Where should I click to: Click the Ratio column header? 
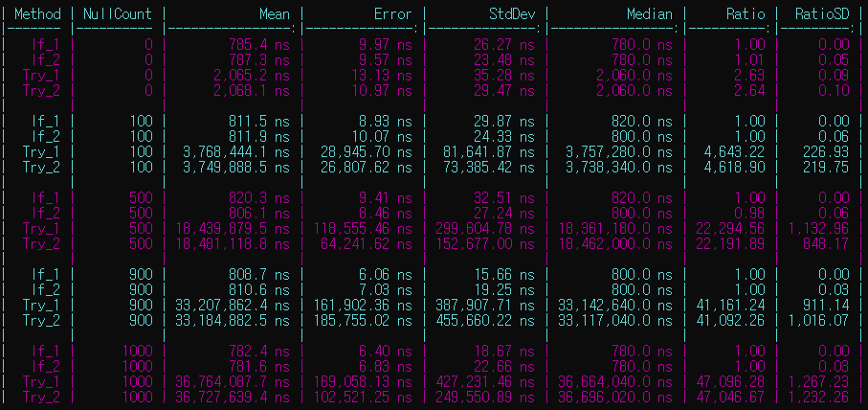point(746,13)
